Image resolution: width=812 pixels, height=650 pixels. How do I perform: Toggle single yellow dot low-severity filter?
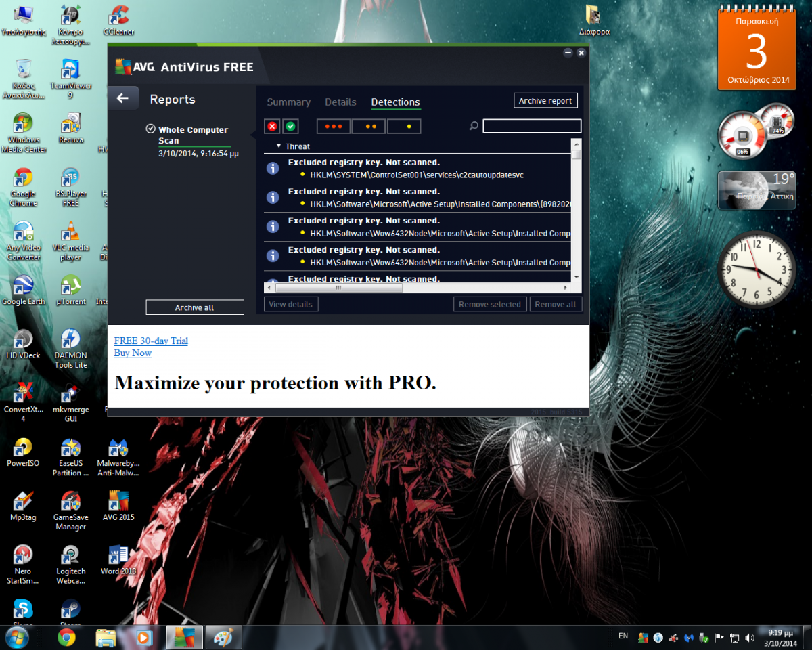404,127
